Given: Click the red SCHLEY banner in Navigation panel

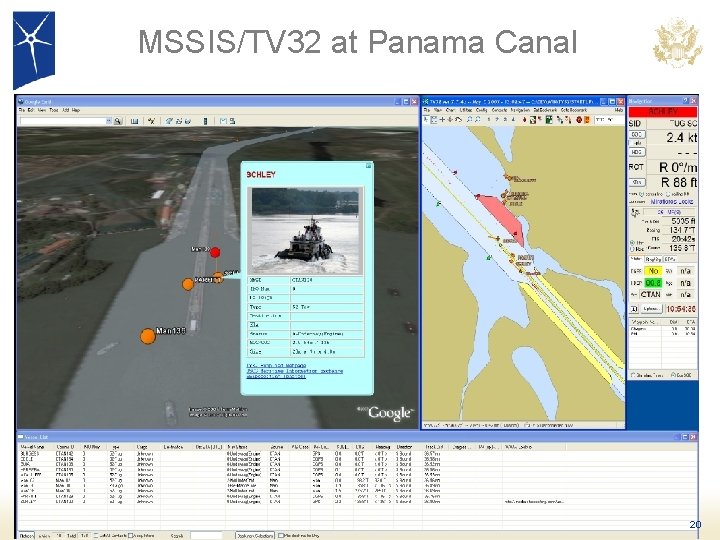Looking at the screenshot, I should (663, 112).
